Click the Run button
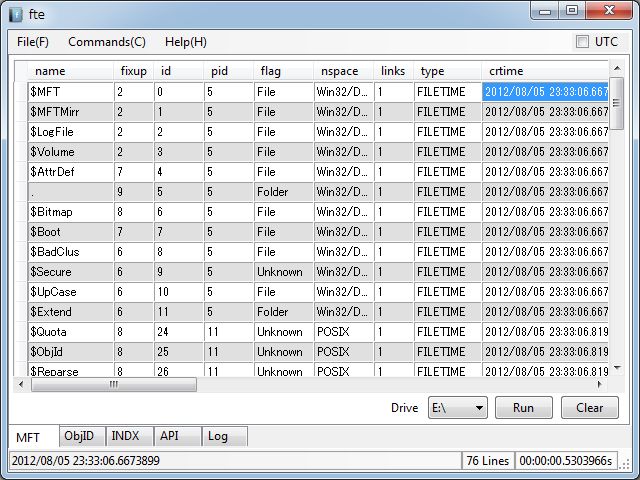The image size is (640, 480). point(524,407)
